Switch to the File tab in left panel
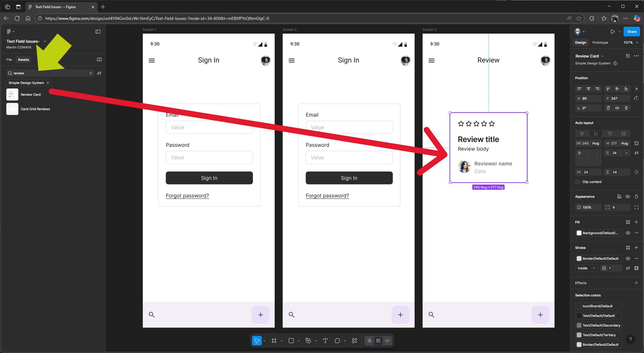Screen dimensions: 644x353 pos(9,60)
